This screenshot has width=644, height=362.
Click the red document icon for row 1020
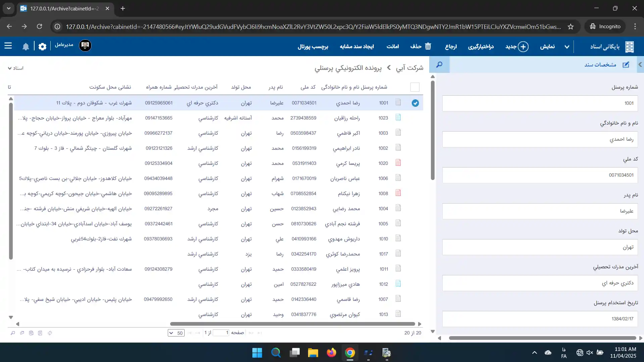coord(398,163)
